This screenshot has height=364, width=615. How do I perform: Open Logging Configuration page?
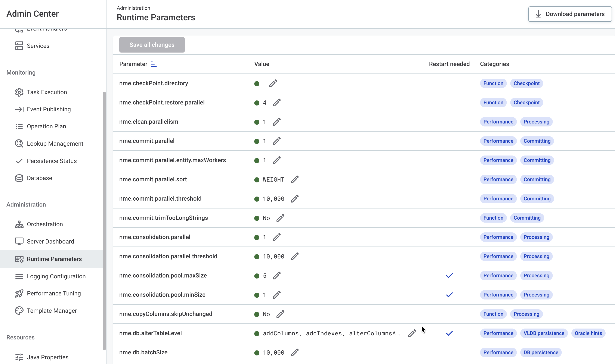pos(51,276)
